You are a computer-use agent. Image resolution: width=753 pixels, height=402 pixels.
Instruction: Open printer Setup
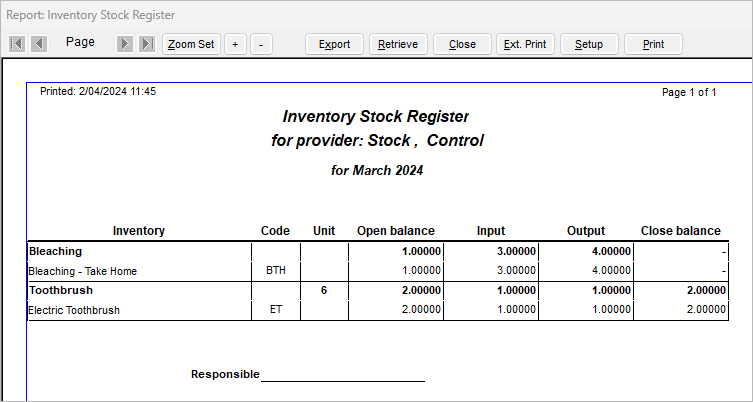589,44
